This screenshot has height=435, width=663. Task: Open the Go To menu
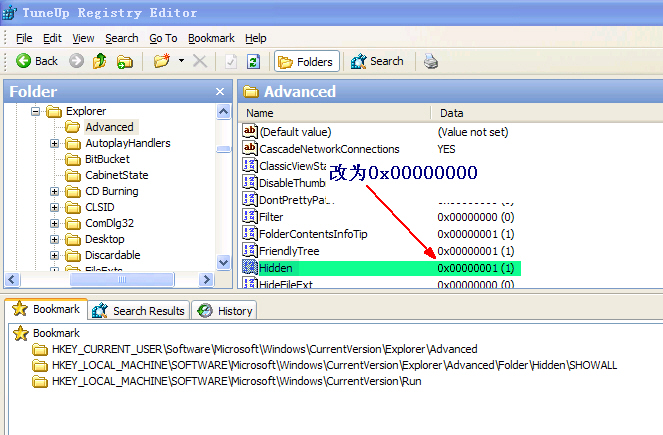coord(163,38)
